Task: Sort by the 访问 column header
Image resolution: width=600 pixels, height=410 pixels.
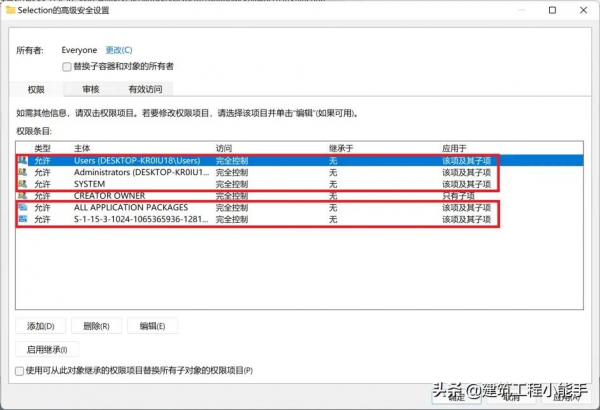Action: pos(224,148)
